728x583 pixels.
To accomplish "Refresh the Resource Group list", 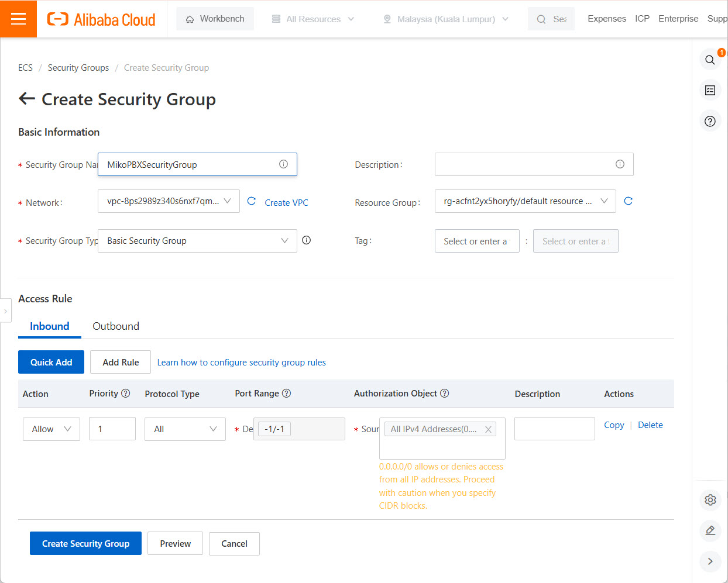I will [x=628, y=201].
